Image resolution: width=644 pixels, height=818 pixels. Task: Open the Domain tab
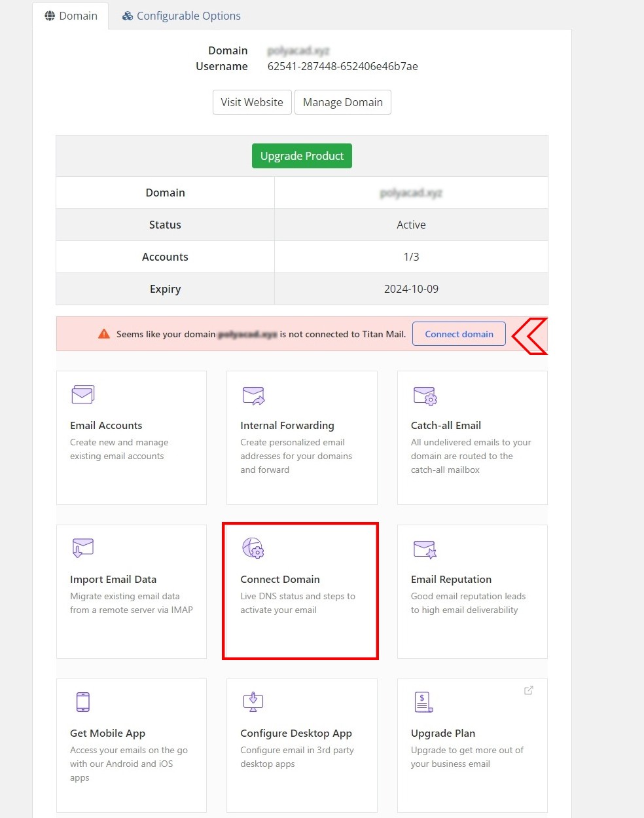(71, 15)
